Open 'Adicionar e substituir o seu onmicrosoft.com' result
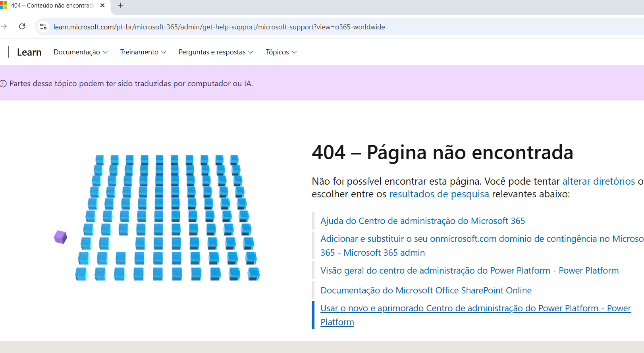 click(x=482, y=245)
